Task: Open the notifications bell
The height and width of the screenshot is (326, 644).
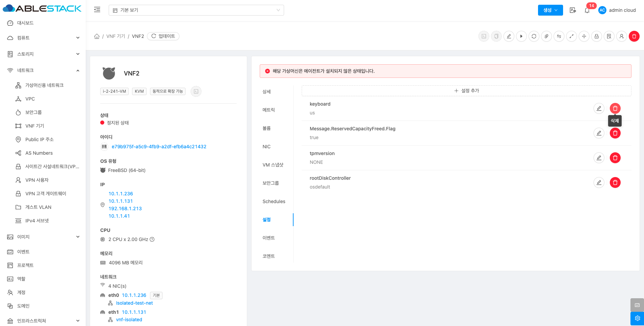Action: [587, 10]
